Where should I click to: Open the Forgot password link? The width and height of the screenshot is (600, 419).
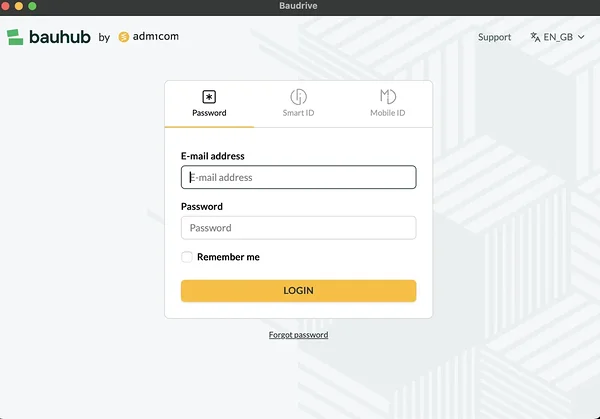pyautogui.click(x=298, y=335)
